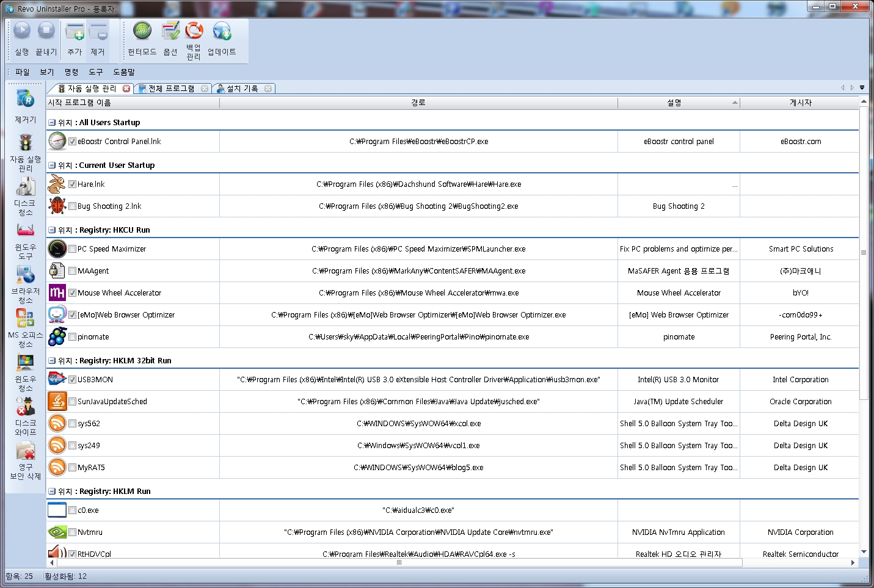Collapse the Registry: HKCU Run group
This screenshot has width=874, height=588.
(x=52, y=230)
